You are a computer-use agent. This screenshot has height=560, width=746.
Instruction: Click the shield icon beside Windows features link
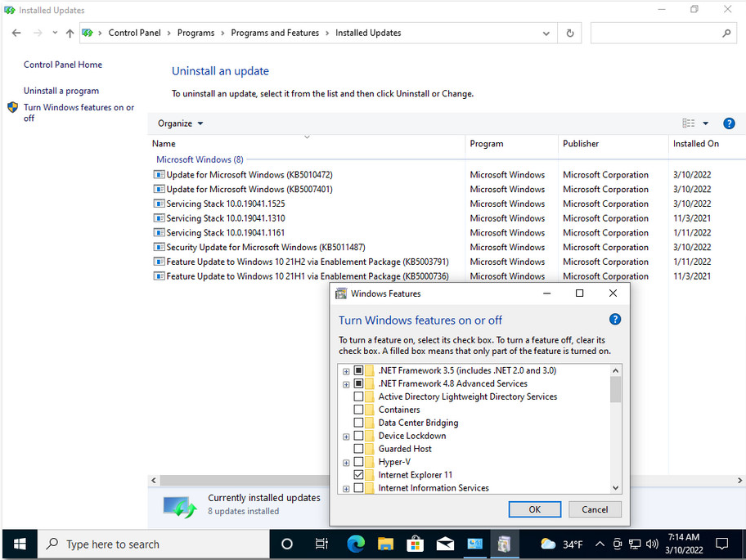pyautogui.click(x=13, y=107)
